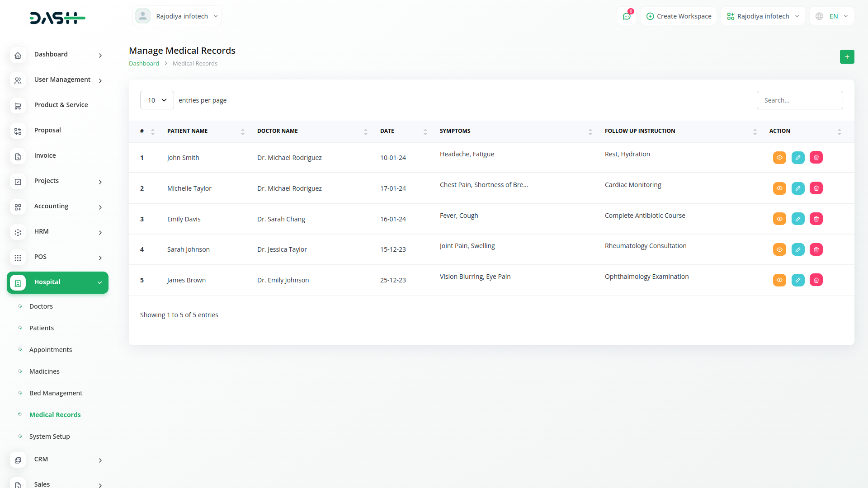Open Bed Management in the sidebar
868x488 pixels.
[56, 393]
